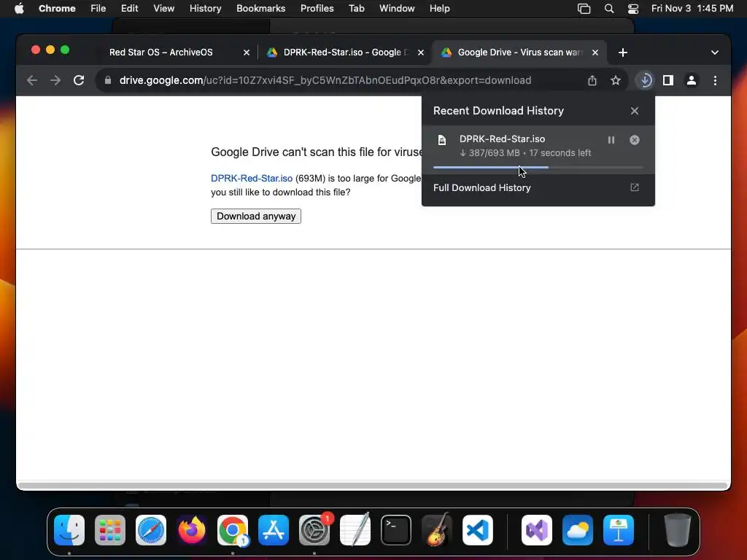
Task: Open the View menu
Action: tap(163, 9)
